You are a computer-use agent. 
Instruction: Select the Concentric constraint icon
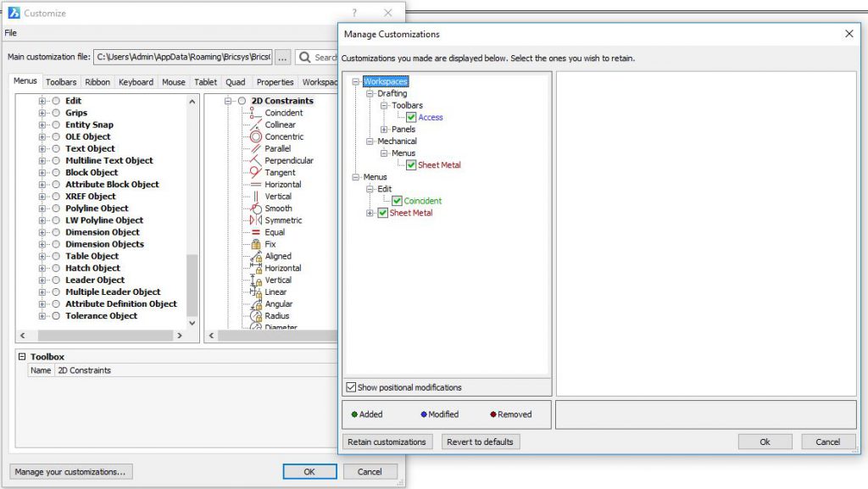255,136
